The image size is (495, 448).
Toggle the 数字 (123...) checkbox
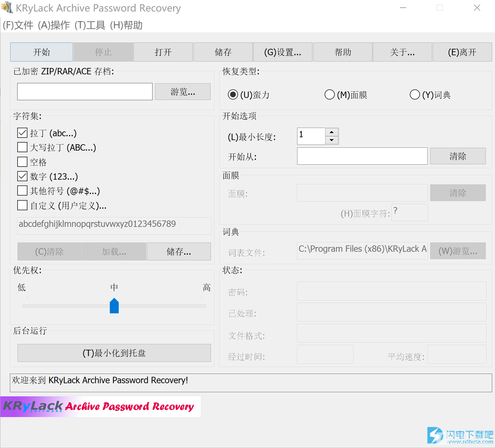tap(22, 176)
